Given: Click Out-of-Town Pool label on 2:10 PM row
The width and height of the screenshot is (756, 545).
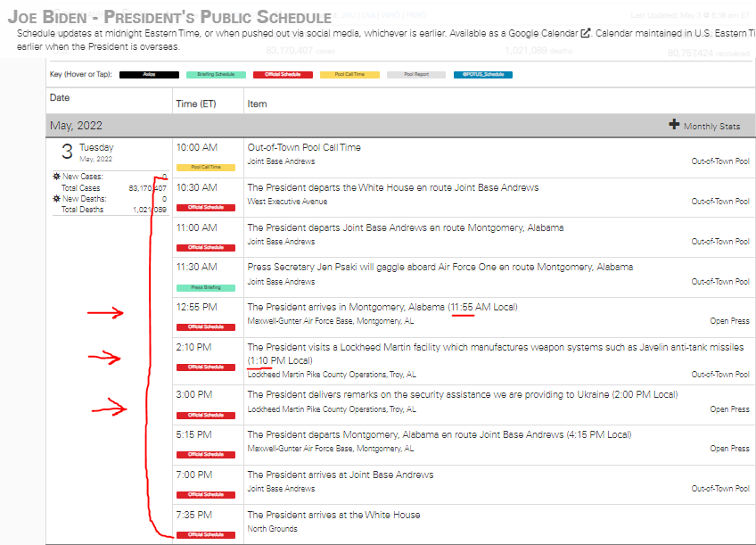Looking at the screenshot, I should 720,375.
